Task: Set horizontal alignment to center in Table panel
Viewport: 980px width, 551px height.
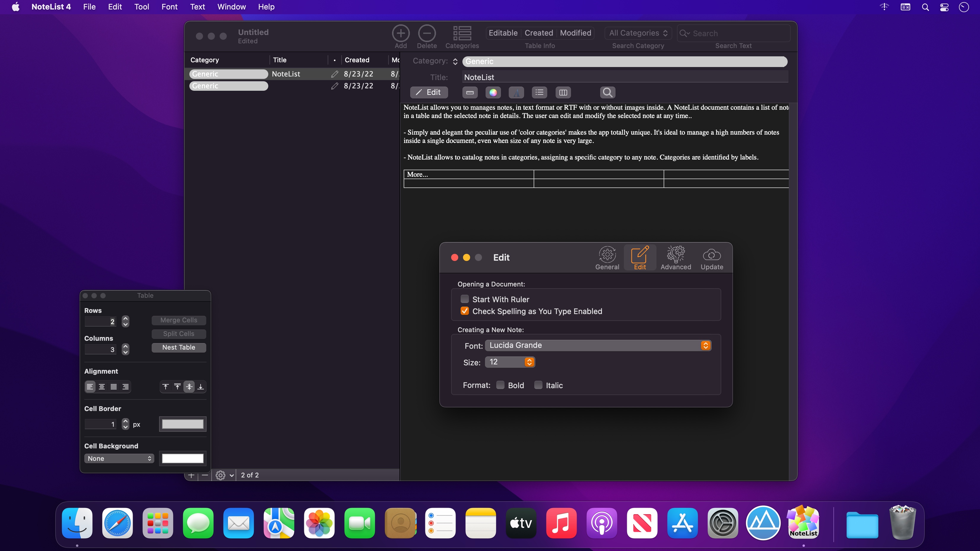Action: tap(102, 387)
